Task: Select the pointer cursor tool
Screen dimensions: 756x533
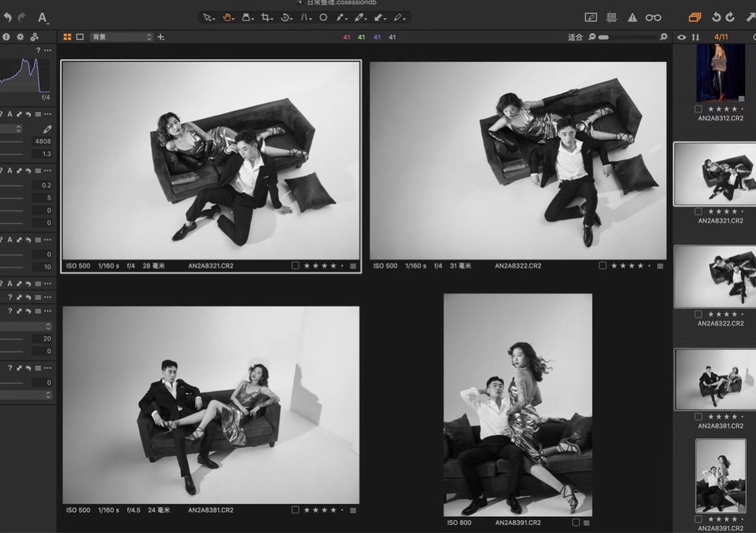Action: [208, 17]
